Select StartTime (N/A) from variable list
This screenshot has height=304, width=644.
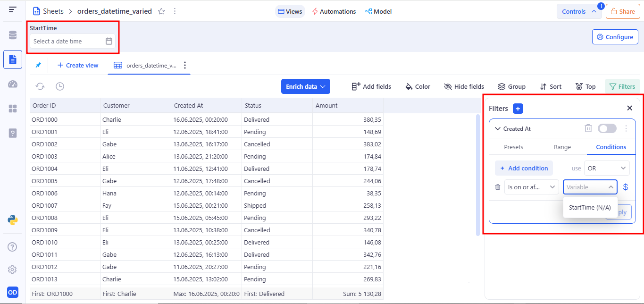pos(590,208)
